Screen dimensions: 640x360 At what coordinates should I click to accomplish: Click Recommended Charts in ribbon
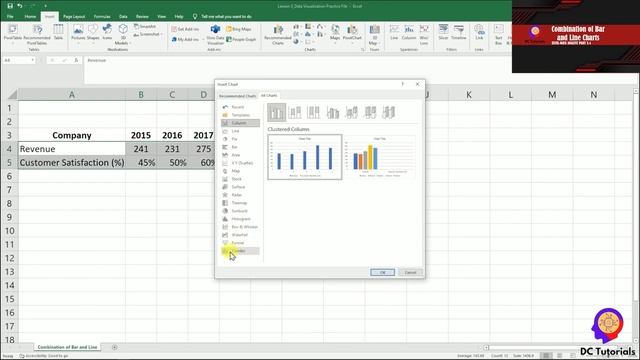click(x=278, y=34)
